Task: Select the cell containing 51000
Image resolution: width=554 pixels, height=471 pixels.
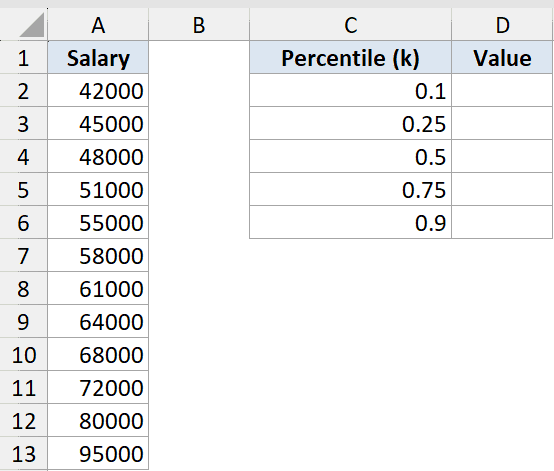Action: [x=98, y=189]
